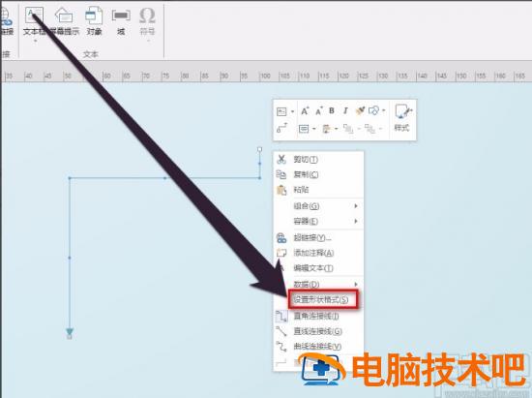Click the connector's top end handle

coord(260,149)
